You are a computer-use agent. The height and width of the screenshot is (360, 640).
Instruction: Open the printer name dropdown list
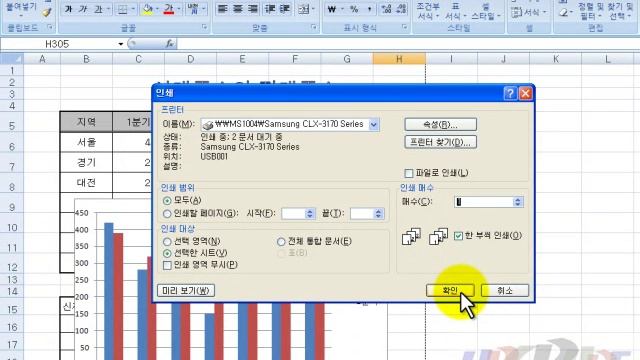point(373,124)
